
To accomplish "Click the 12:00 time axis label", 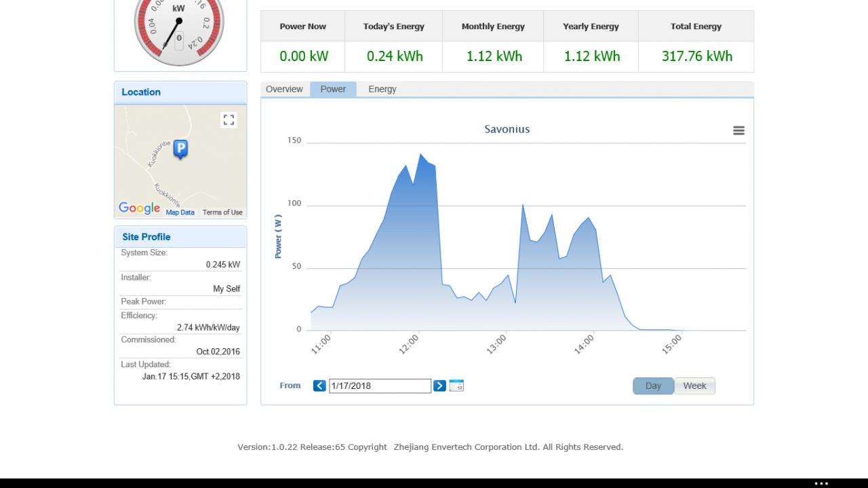I will click(408, 345).
